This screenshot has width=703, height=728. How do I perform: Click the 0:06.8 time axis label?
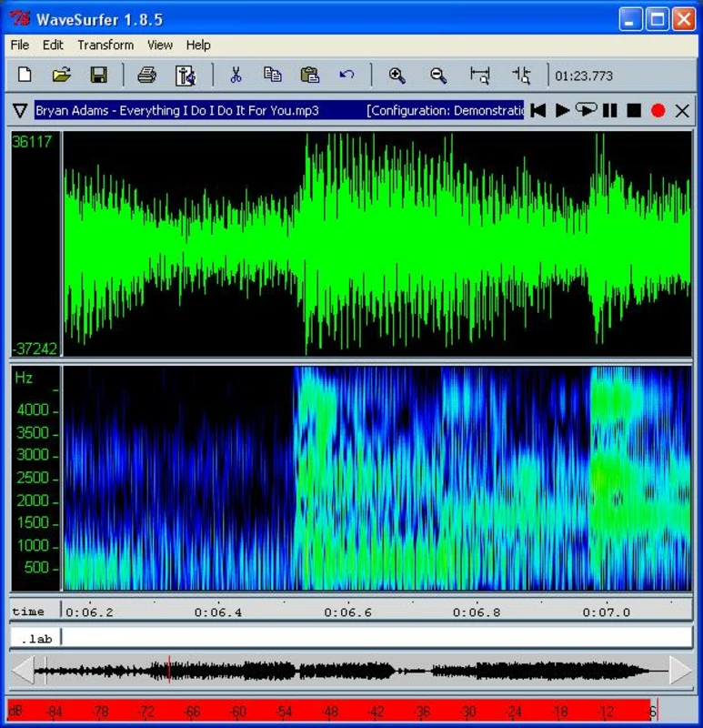(x=477, y=612)
